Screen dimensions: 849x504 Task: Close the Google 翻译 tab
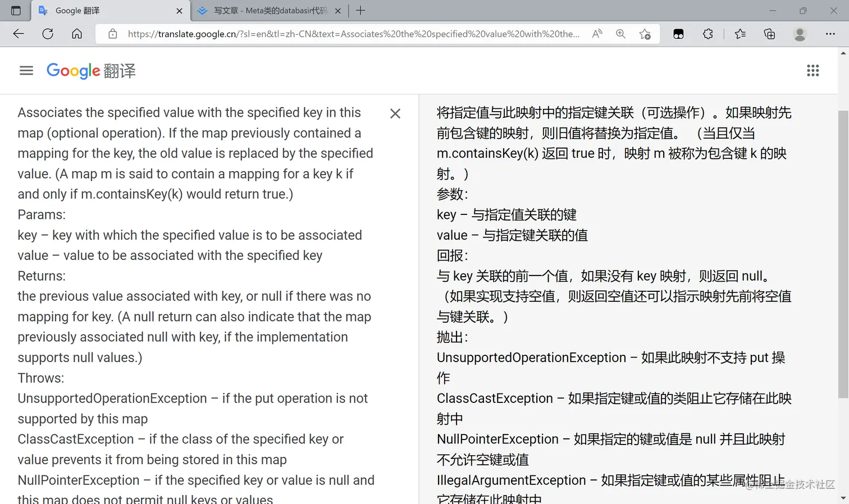(179, 11)
